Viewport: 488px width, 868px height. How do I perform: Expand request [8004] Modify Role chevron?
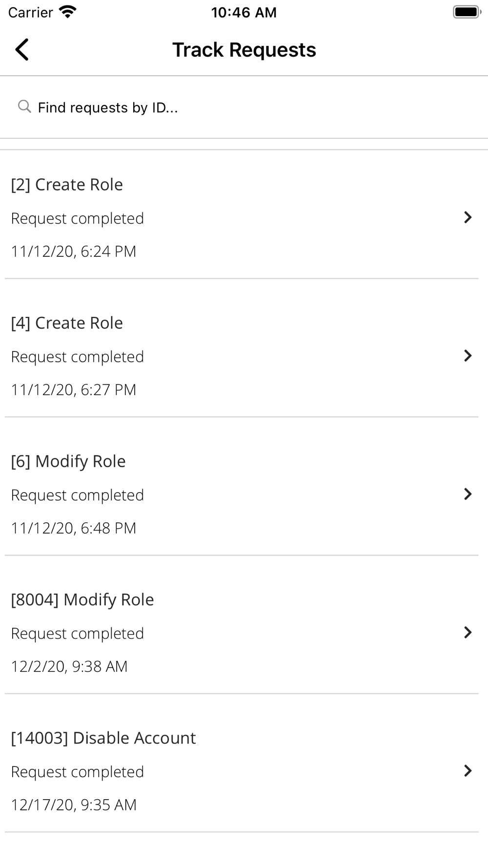(468, 632)
